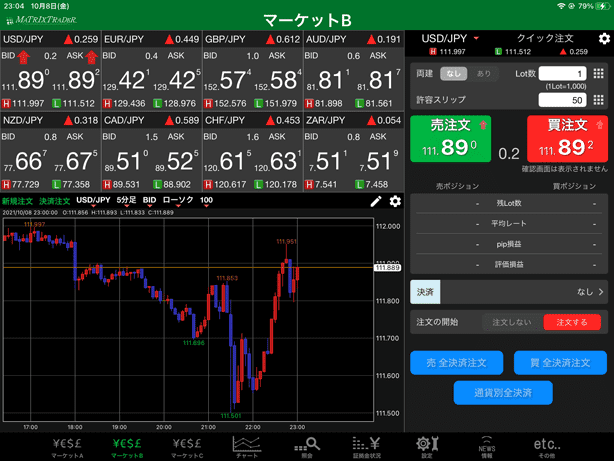The width and height of the screenshot is (614, 461).
Task: Tap the Wi-Fi status icon
Action: click(561, 6)
